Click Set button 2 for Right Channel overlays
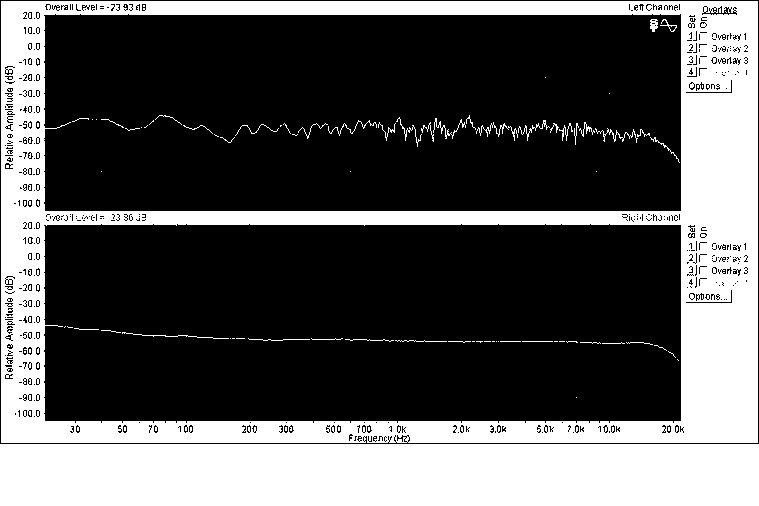The image size is (759, 506). [x=692, y=259]
